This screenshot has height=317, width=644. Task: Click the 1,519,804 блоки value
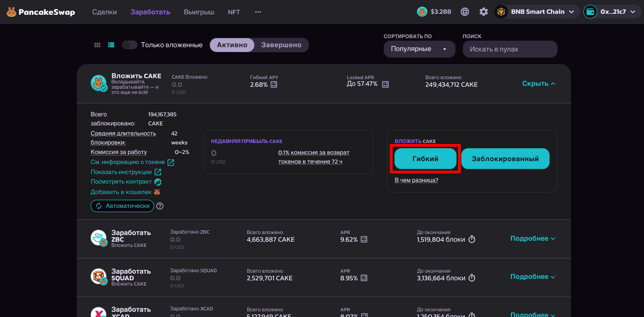pos(441,239)
